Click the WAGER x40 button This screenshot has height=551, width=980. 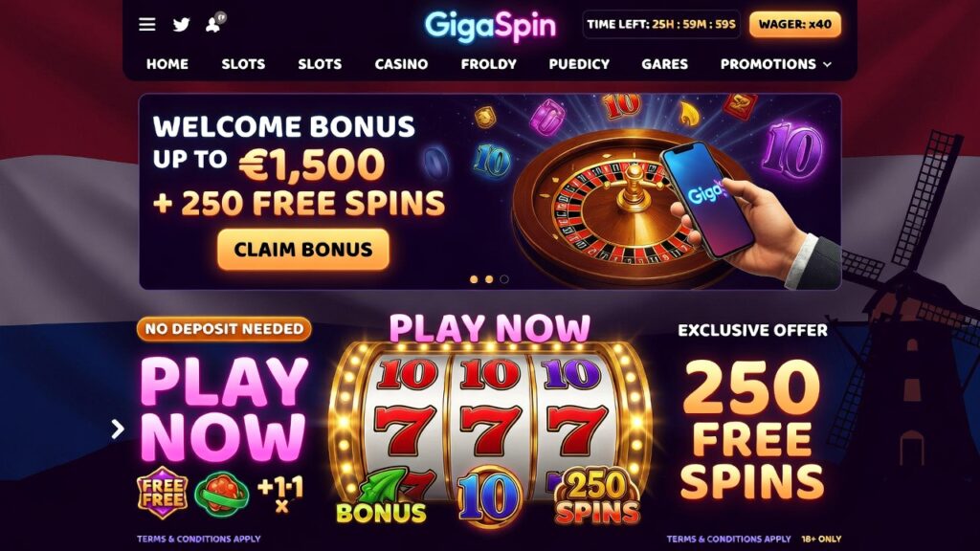(795, 24)
